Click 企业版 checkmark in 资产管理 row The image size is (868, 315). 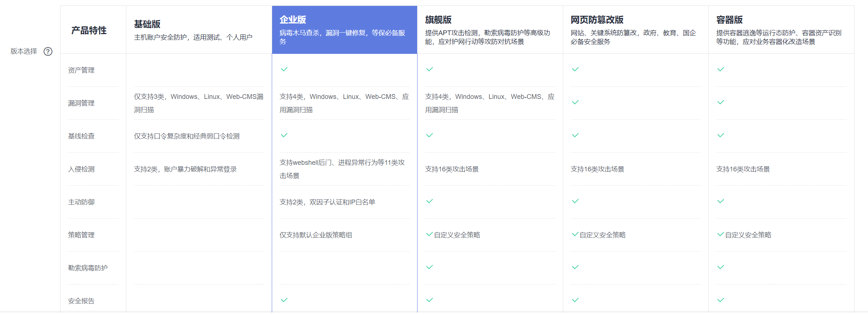point(284,69)
